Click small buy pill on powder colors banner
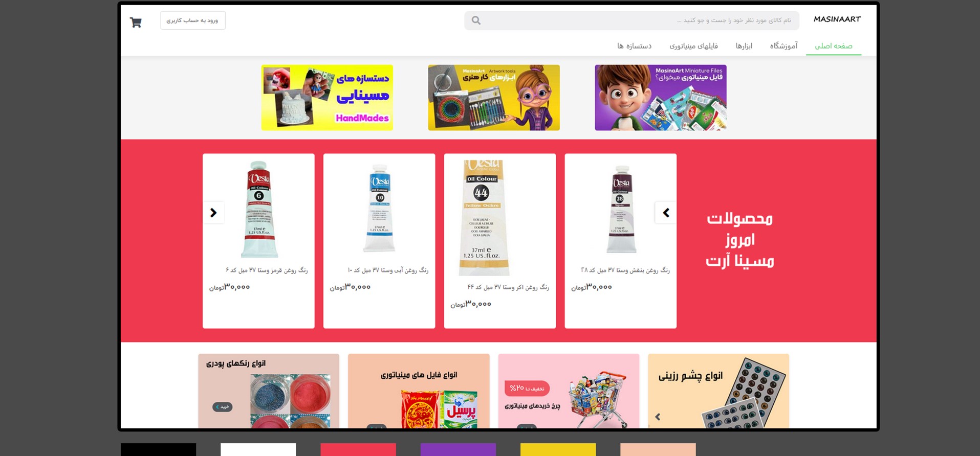This screenshot has width=980, height=456. [222, 407]
